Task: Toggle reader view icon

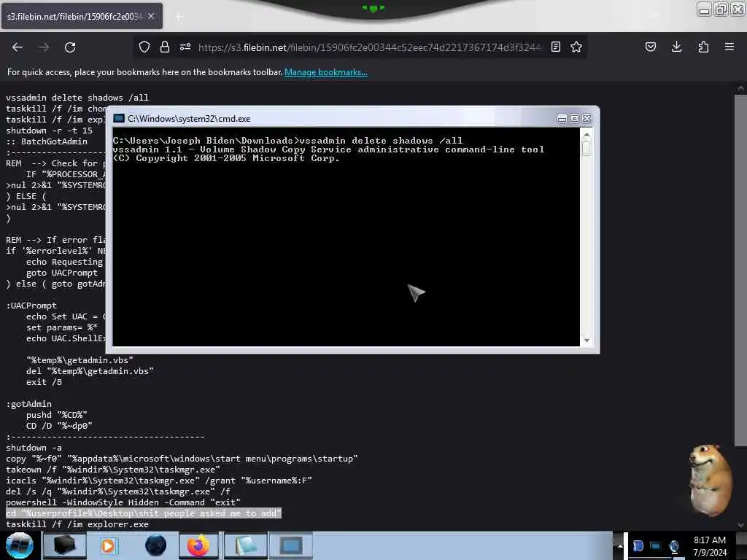Action: tap(555, 47)
